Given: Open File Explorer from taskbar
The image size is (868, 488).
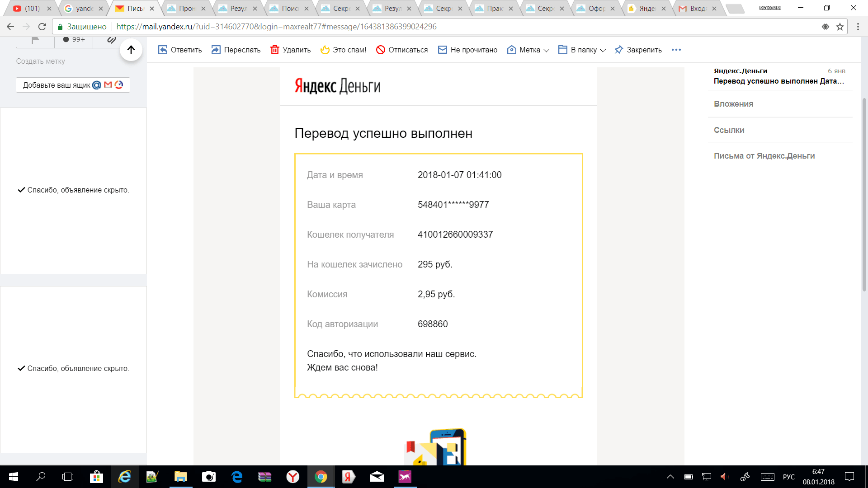Looking at the screenshot, I should (180, 477).
